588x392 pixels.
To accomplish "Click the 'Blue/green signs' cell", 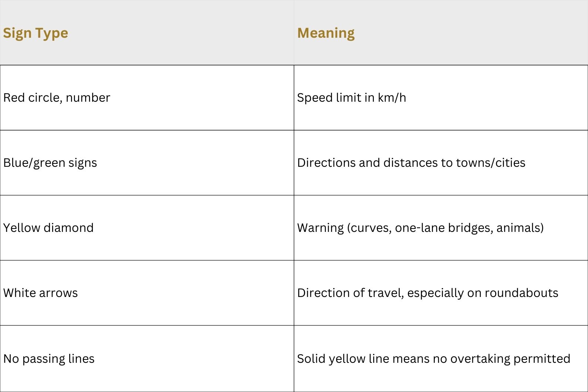I will point(147,163).
